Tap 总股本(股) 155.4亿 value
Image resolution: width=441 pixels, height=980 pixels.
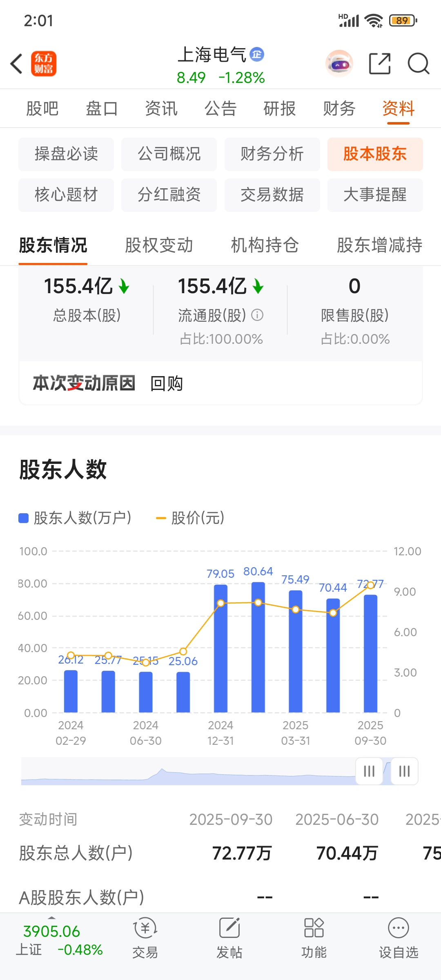(87, 286)
